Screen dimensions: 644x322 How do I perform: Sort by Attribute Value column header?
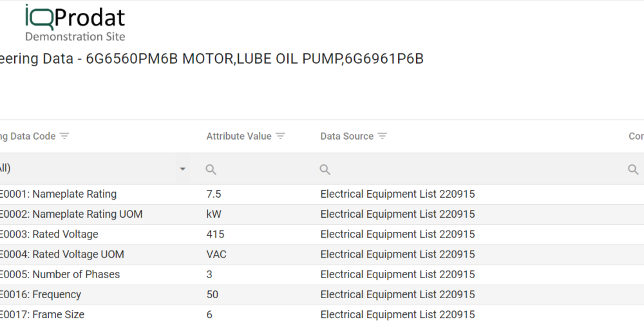[239, 136]
